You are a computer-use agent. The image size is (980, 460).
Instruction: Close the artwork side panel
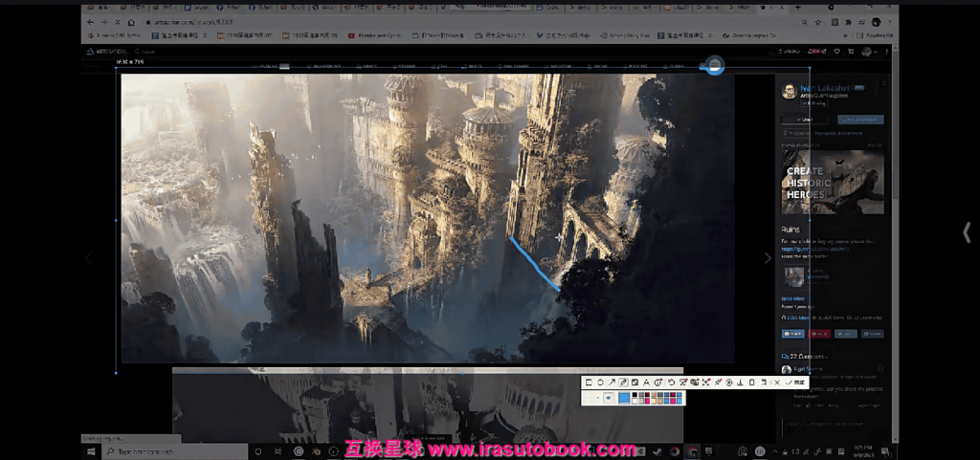tap(884, 83)
